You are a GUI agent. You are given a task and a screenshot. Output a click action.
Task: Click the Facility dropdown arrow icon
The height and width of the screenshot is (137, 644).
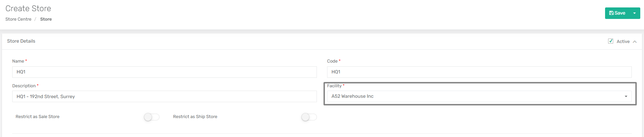click(x=626, y=96)
